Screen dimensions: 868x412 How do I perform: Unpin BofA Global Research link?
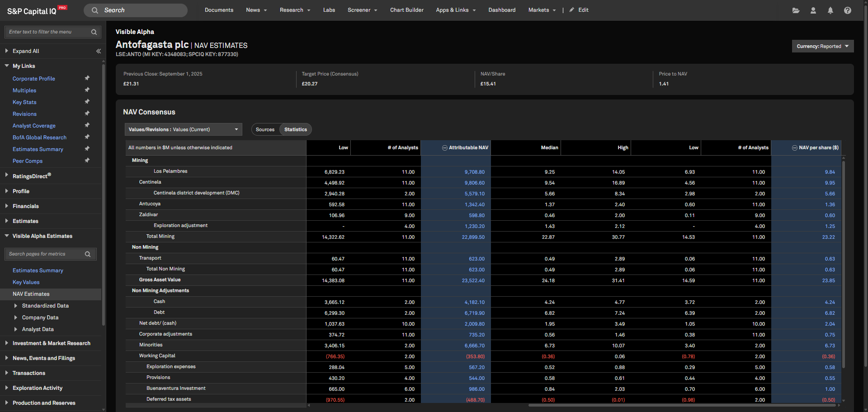point(87,137)
